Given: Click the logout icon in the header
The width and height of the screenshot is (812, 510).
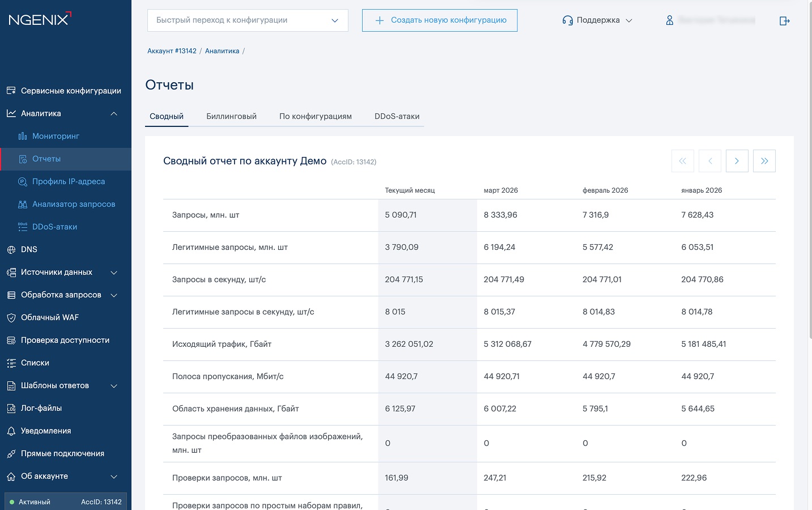Looking at the screenshot, I should coord(784,21).
